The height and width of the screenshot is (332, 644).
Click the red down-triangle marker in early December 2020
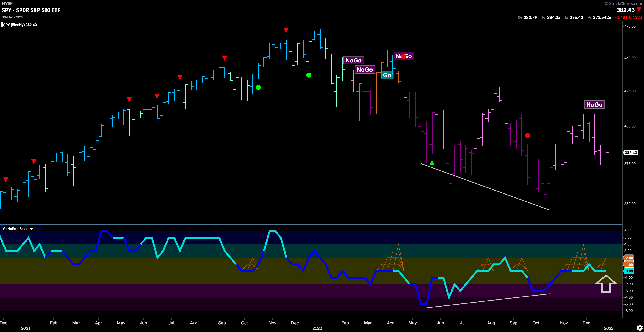coord(6,180)
